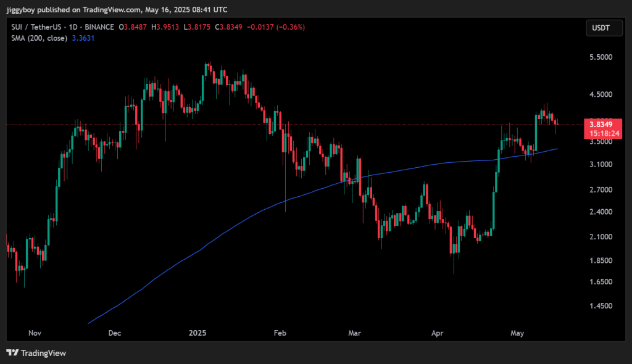The image size is (632, 364).
Task: Click the candle countdown timer 15:18:24
Action: point(604,133)
